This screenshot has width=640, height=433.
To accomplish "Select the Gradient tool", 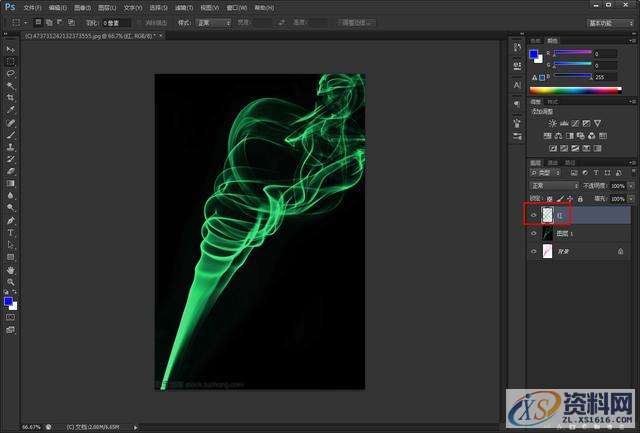I will [11, 183].
